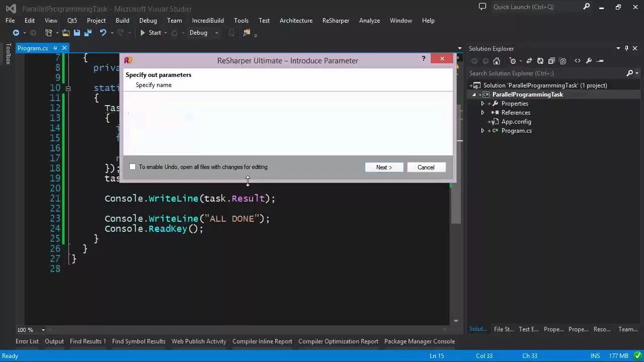The height and width of the screenshot is (362, 644).
Task: Click the Next button in dialog
Action: pos(384,167)
